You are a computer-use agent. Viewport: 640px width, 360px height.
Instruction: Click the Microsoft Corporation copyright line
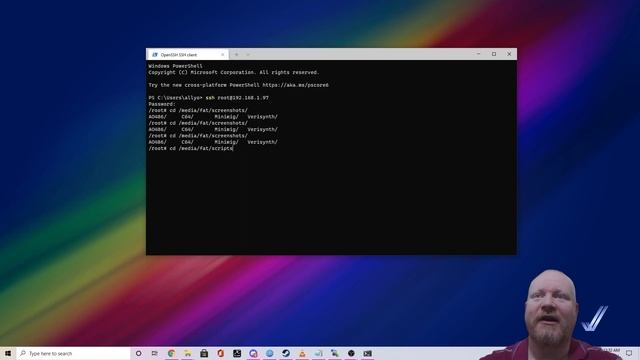pyautogui.click(x=234, y=72)
